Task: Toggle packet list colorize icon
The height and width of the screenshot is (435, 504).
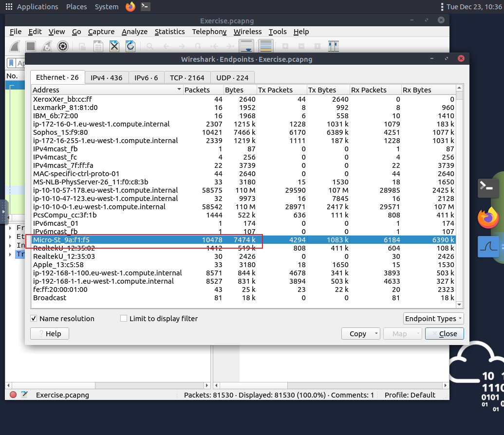Action: 266,46
